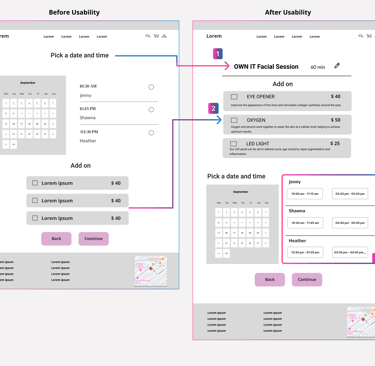Click OWN IT Facial Session title
The width and height of the screenshot is (375, 366).
pos(266,67)
